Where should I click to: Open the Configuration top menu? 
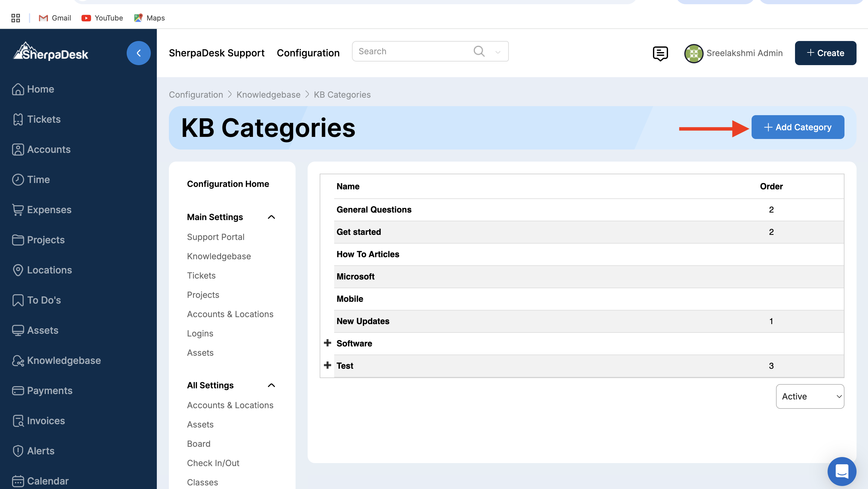pos(308,53)
